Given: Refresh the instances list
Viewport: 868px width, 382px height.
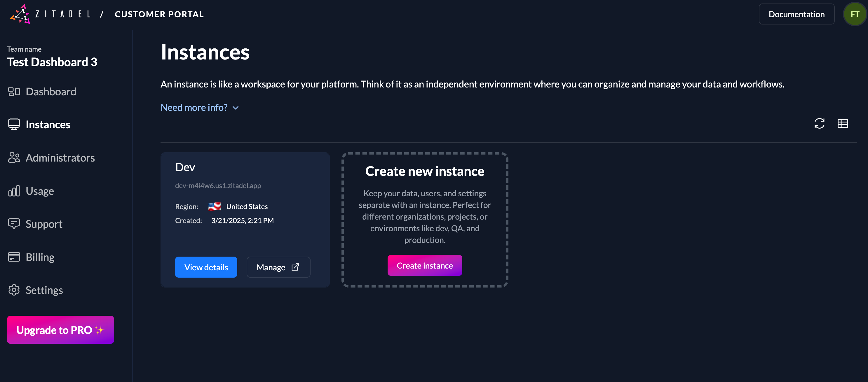Looking at the screenshot, I should coord(819,123).
